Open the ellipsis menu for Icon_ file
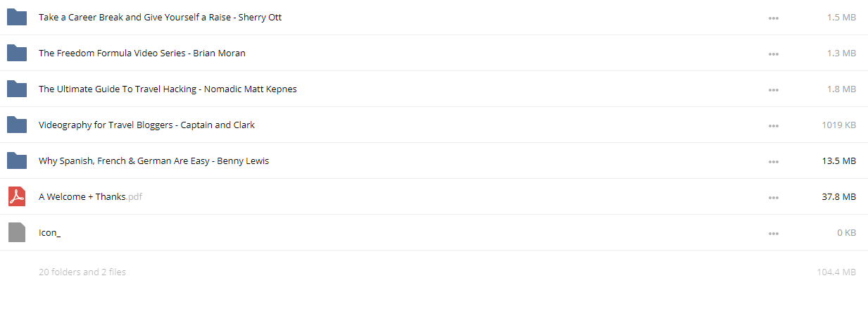 tap(774, 234)
